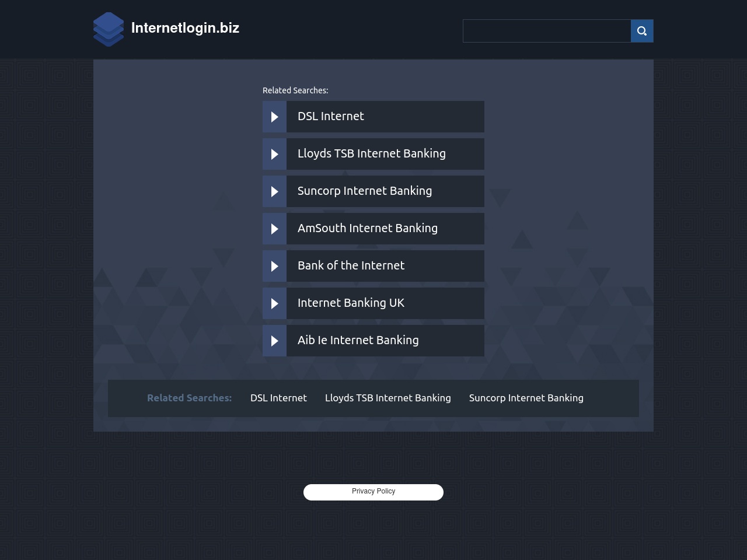Click Suncorp Internet Banking in bottom bar
Screen dimensions: 747x560
pos(526,398)
